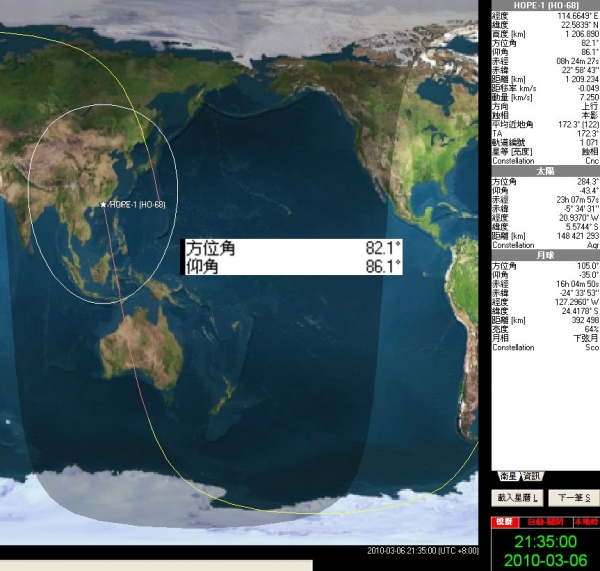Toggle the 自動-關閉 mode indicator
600x571 pixels.
[x=544, y=522]
